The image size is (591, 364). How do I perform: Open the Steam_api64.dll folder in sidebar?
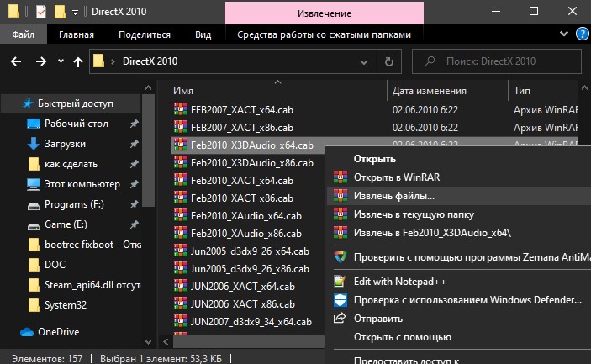click(x=92, y=285)
